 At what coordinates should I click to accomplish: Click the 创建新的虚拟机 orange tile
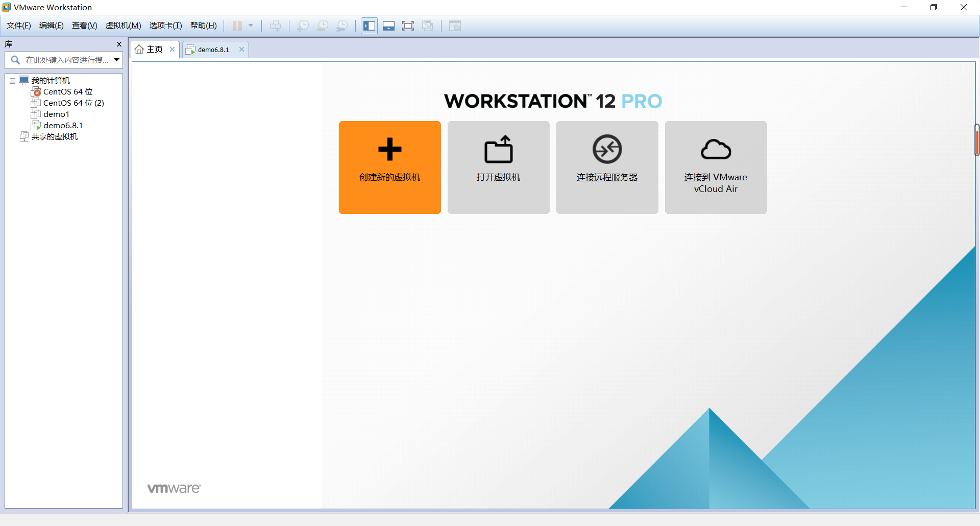click(x=390, y=168)
